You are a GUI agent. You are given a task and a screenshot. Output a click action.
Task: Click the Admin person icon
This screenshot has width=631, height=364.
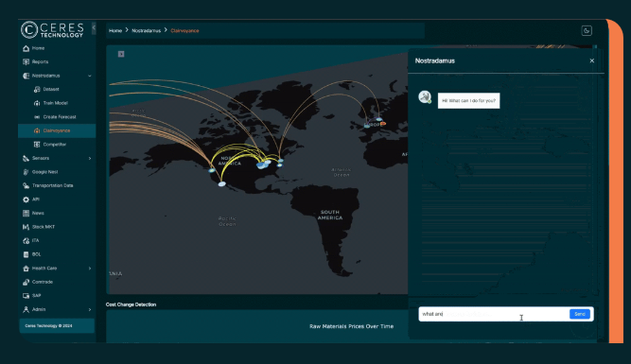26,309
